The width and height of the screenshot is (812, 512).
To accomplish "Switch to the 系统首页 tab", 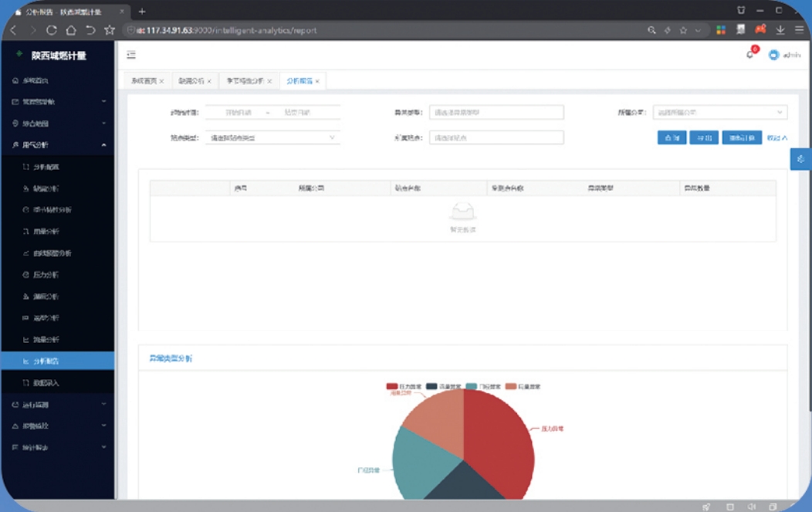I will pyautogui.click(x=144, y=81).
